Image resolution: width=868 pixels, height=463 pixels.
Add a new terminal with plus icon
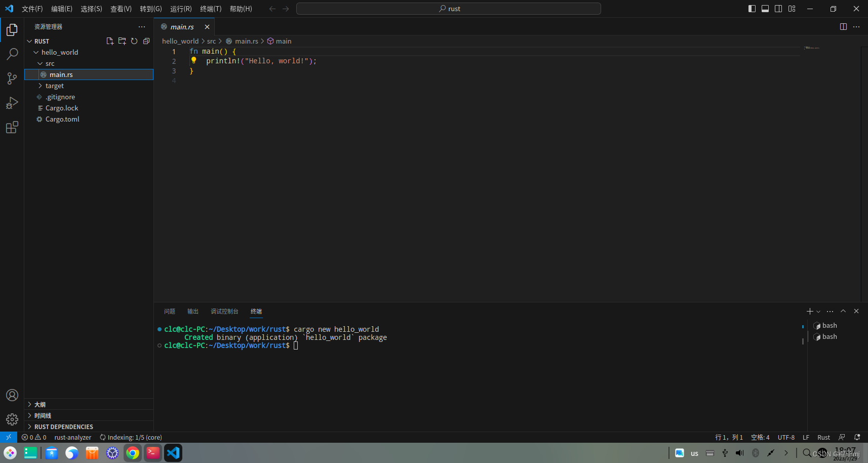[810, 312]
